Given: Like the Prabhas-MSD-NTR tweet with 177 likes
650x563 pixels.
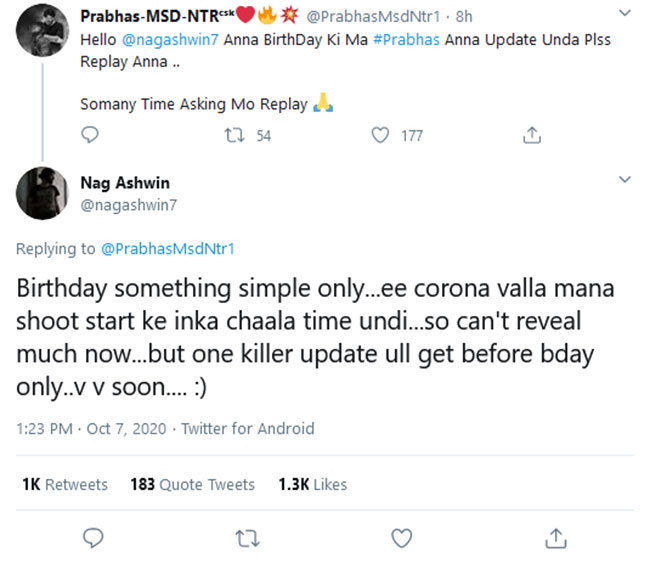Looking at the screenshot, I should click(380, 135).
